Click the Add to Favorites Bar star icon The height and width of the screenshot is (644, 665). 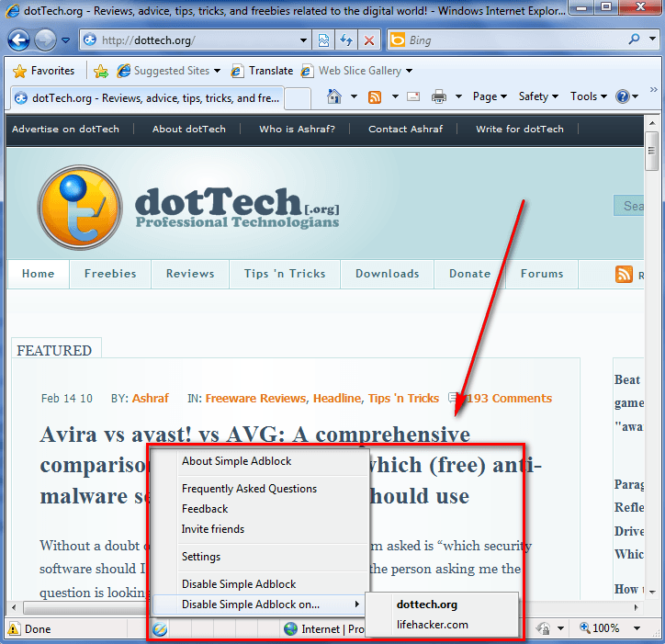tap(101, 71)
